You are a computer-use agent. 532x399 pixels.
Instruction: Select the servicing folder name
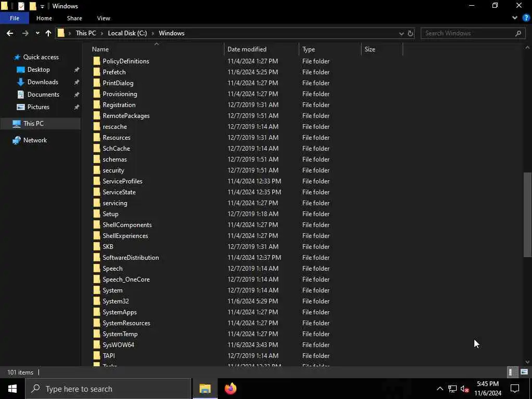click(x=115, y=203)
